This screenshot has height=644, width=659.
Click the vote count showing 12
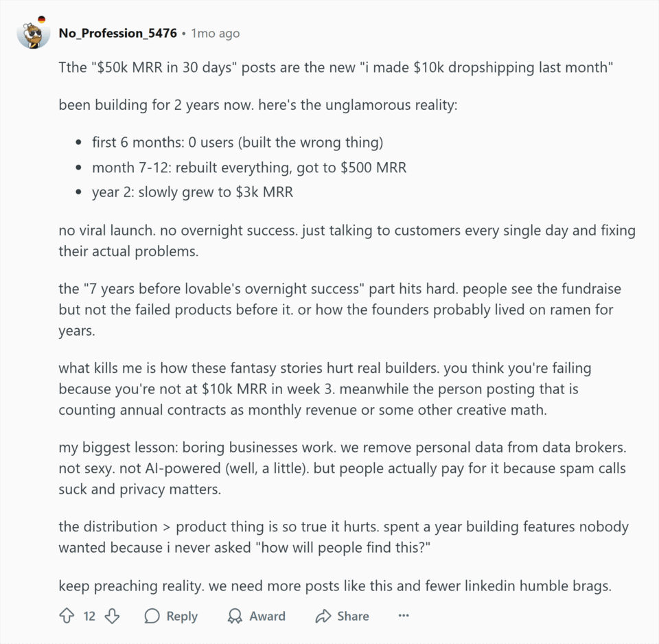point(89,616)
